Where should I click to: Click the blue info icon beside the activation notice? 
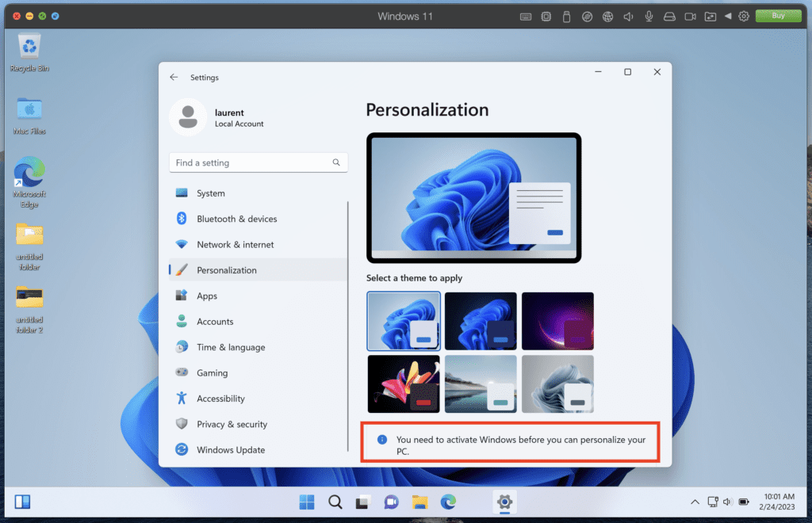pyautogui.click(x=382, y=440)
